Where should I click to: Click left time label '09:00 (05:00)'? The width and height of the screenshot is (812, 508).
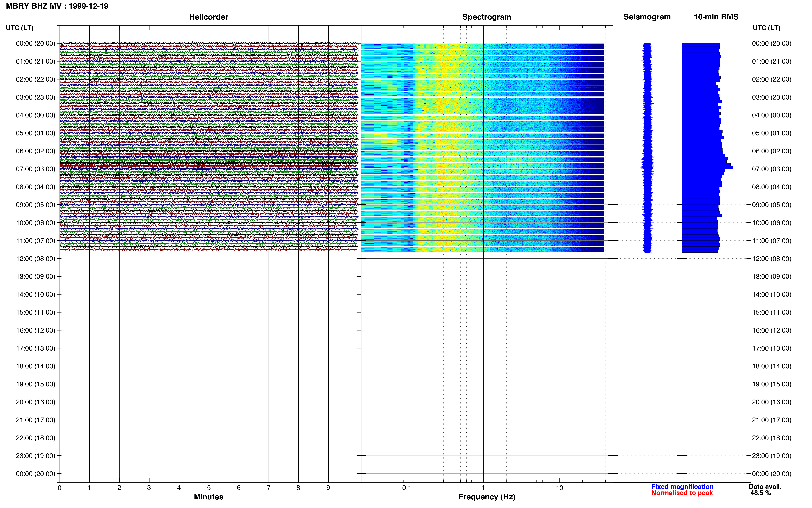[36, 205]
